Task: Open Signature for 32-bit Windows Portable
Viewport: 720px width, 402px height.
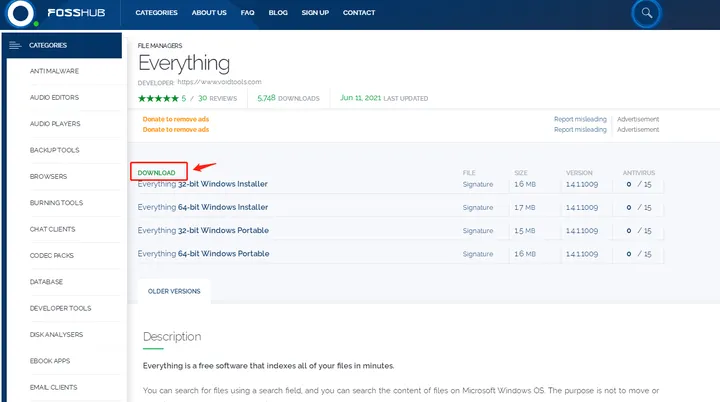Action: coord(478,231)
